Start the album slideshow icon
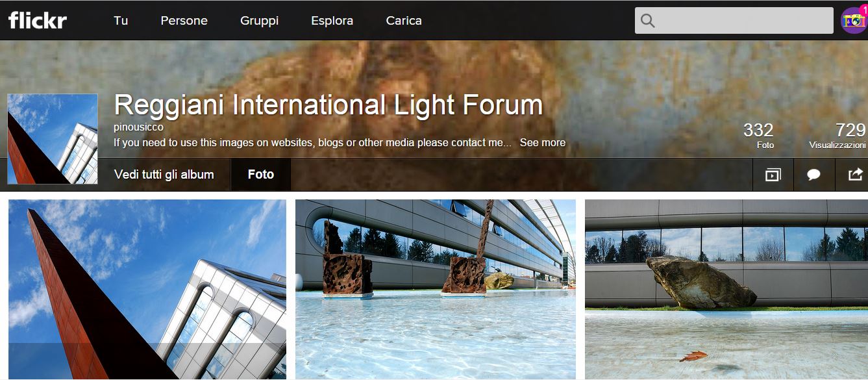This screenshot has height=380, width=868. click(773, 175)
